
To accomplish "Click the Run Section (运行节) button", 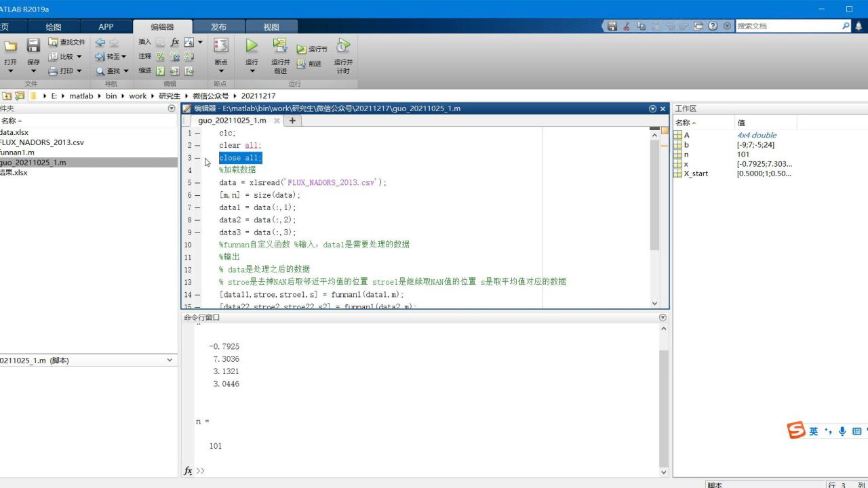I will pos(311,49).
